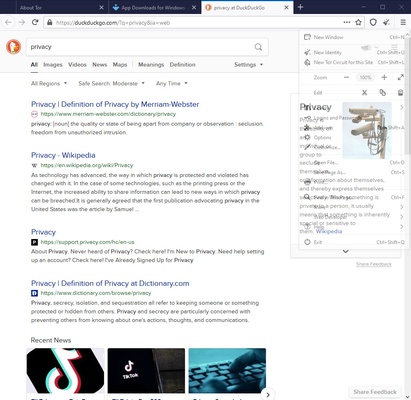
Task: Advance the Recent News carousel with right arrow
Action: coord(268,395)
